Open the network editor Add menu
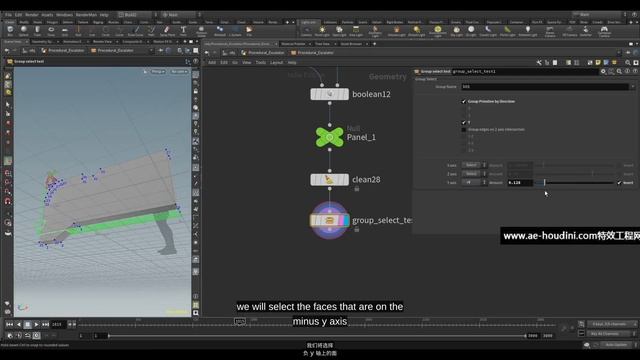Viewport: 640px width, 360px height. click(x=212, y=62)
